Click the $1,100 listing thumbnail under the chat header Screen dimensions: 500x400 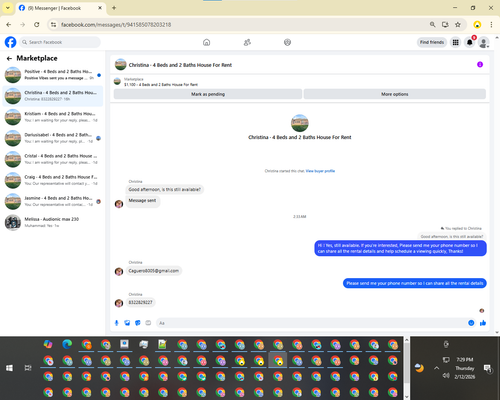click(x=117, y=81)
